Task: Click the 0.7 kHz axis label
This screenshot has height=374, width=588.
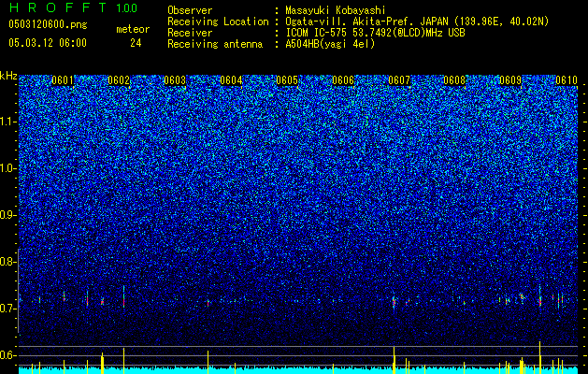Action: (7, 309)
